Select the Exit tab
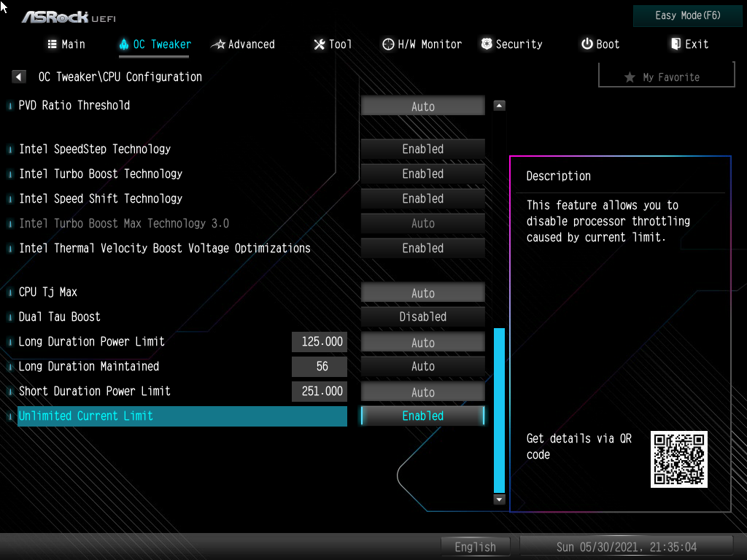This screenshot has width=747, height=560. tap(690, 44)
